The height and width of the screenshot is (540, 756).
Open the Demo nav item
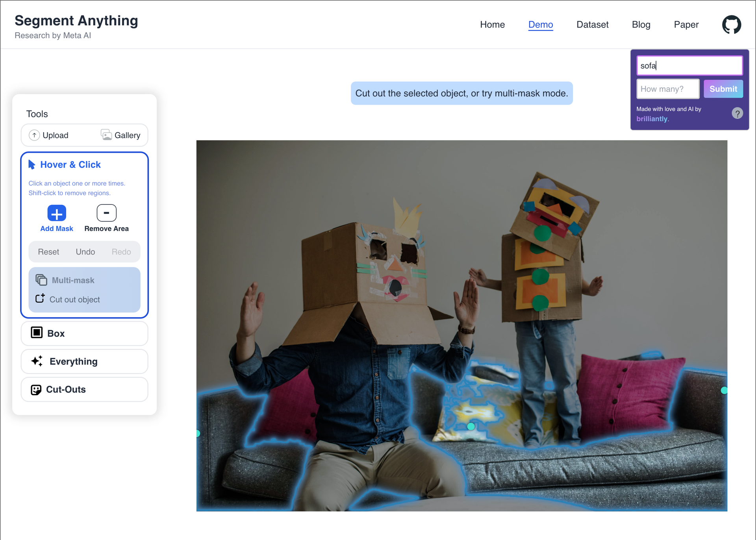(x=541, y=24)
